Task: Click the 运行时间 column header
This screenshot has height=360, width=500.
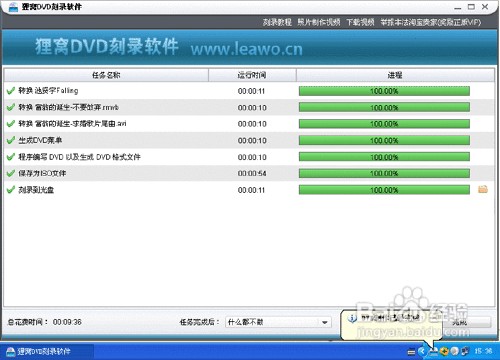Action: [x=252, y=75]
